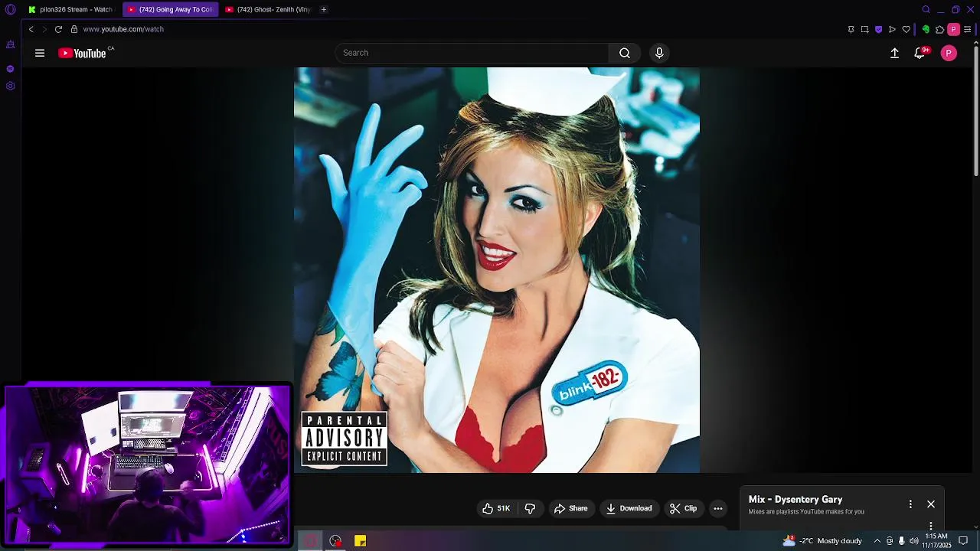
Task: Click the Opera tab search magnifier
Action: (x=926, y=9)
